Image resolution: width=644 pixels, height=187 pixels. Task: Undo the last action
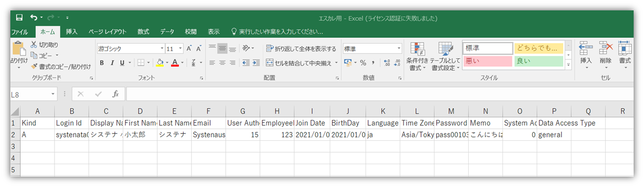pos(34,18)
